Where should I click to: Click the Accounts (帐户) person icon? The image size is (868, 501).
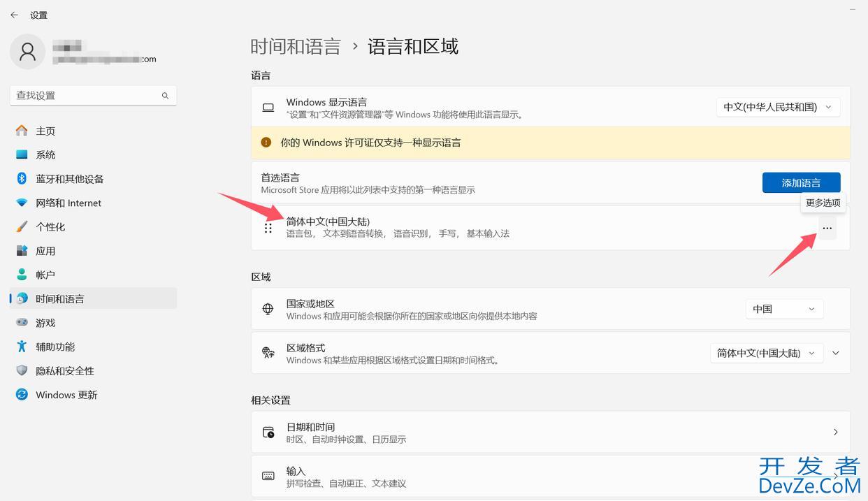click(22, 275)
